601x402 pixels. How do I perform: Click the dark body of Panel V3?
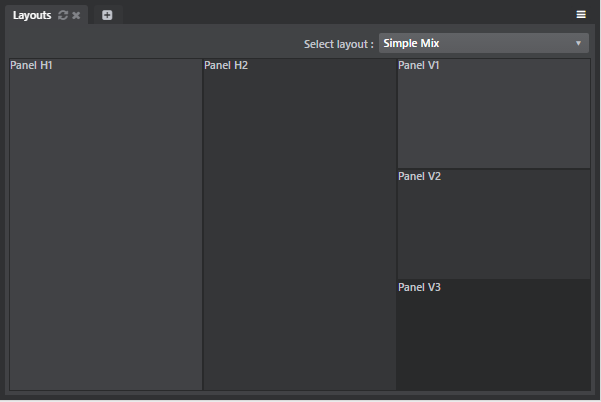(494, 340)
